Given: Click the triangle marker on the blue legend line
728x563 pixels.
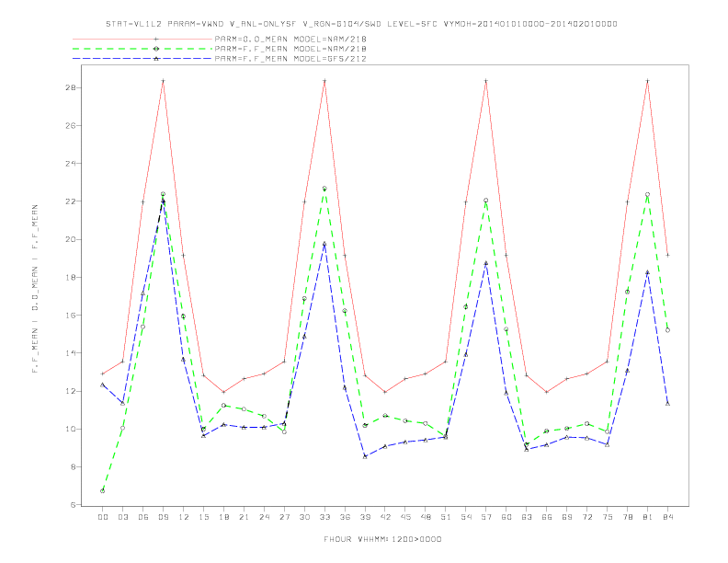Looking at the screenshot, I should [x=156, y=59].
